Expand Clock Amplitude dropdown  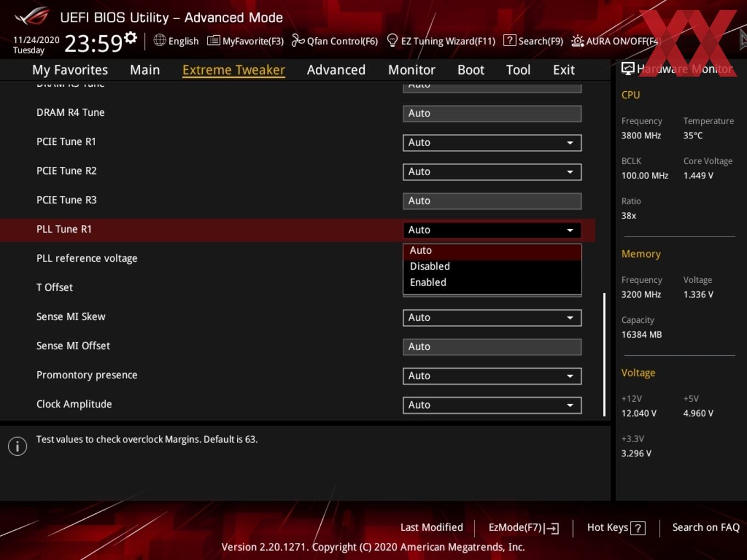pos(492,405)
